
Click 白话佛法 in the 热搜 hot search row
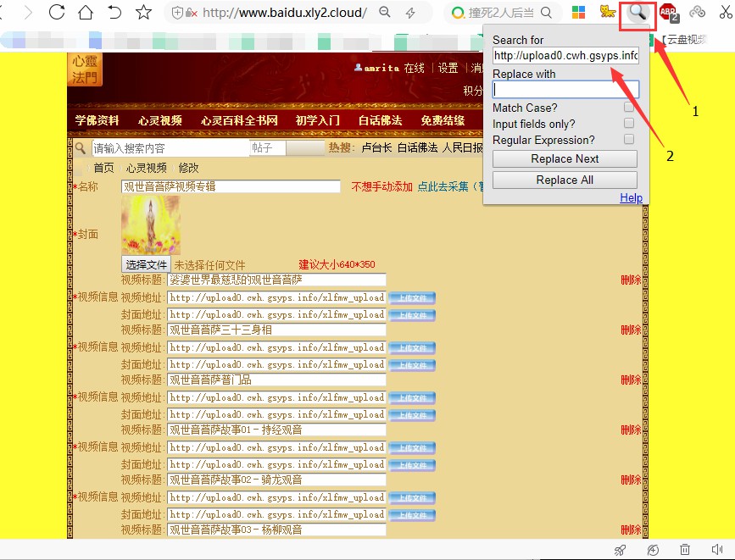417,148
